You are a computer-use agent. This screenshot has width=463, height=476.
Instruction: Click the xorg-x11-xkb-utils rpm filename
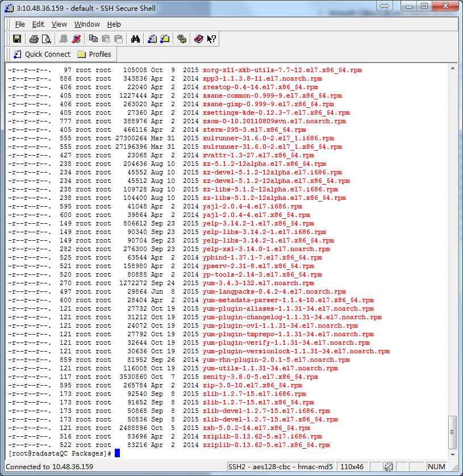282,70
